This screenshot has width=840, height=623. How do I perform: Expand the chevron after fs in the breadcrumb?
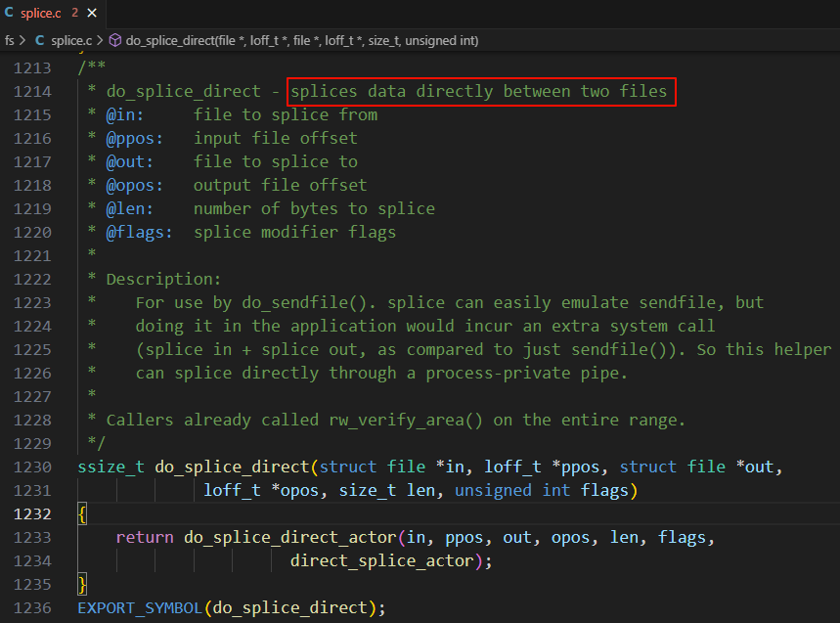22,41
